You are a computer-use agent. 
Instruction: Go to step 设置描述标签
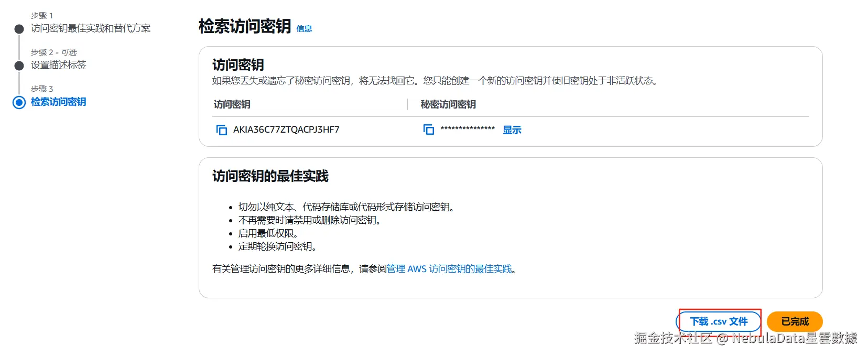(x=59, y=65)
